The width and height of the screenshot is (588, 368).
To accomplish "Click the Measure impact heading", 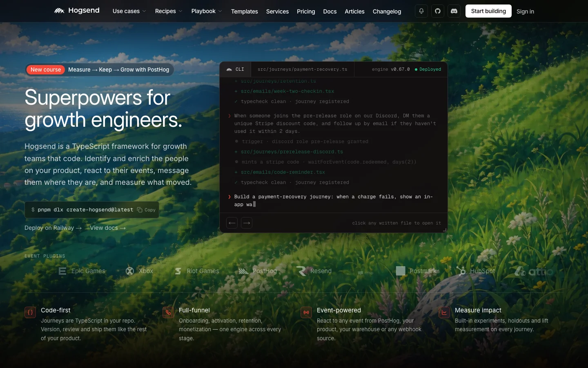I will click(478, 310).
